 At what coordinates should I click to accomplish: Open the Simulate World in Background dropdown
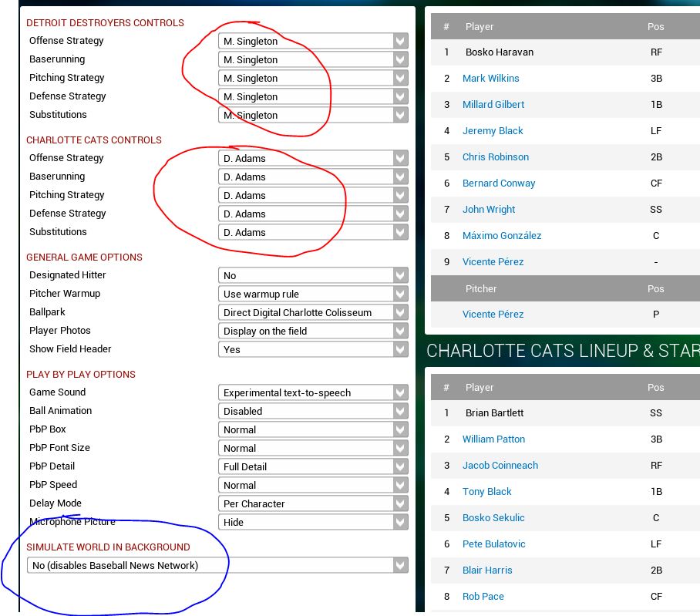[x=217, y=566]
